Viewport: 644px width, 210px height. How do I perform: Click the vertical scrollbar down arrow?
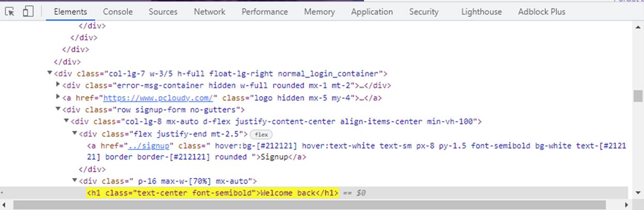click(638, 192)
